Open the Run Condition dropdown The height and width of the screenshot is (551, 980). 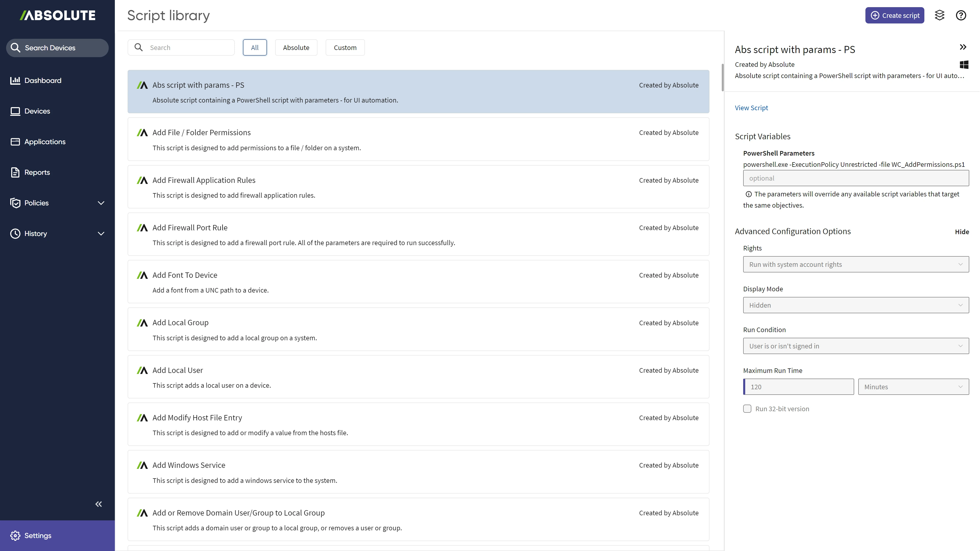coord(856,346)
